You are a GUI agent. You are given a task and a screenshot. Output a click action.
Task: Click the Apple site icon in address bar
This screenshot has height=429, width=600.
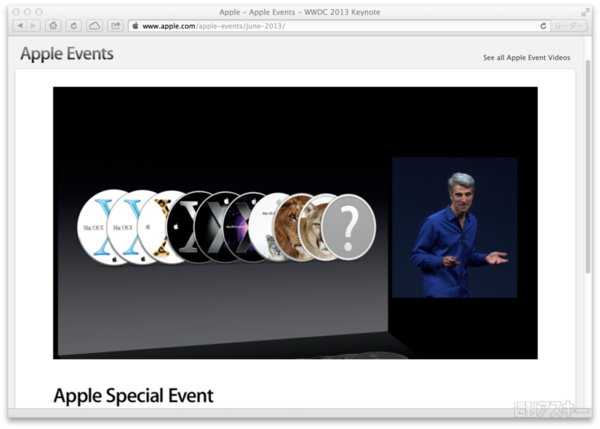135,26
